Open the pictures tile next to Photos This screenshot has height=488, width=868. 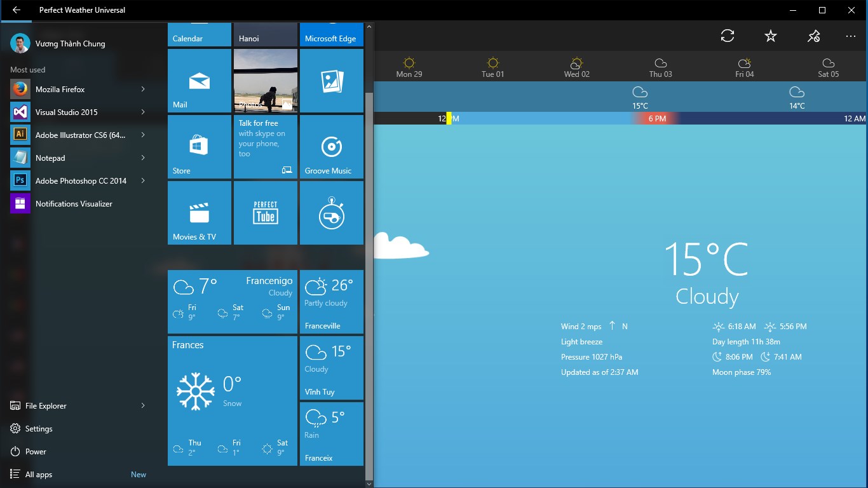tap(332, 81)
